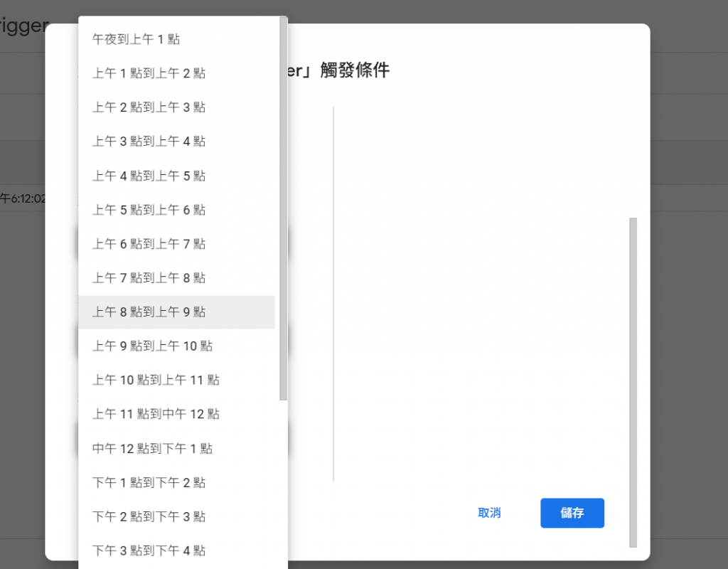
Task: Select highlighted 上午 8 點到上午 9 點
Action: tap(176, 312)
